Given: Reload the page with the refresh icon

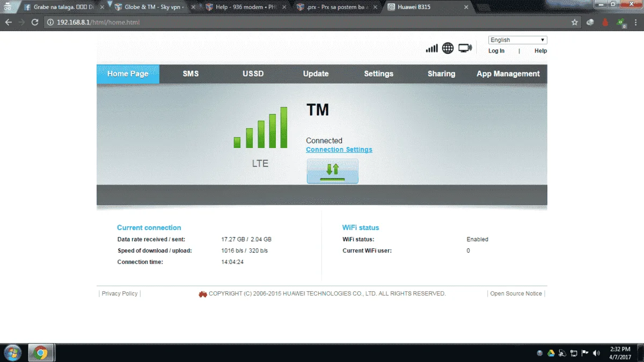Looking at the screenshot, I should point(35,23).
